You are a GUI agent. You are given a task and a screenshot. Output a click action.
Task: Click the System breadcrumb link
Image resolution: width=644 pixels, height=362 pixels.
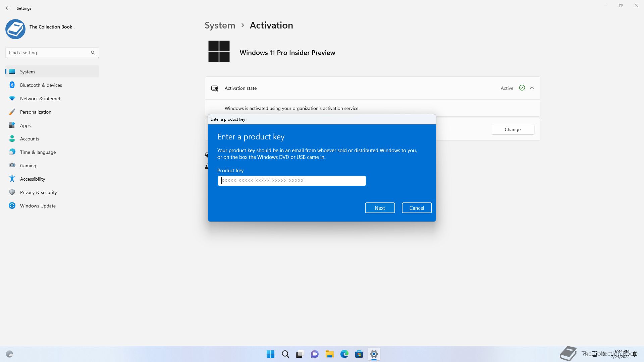pos(220,25)
